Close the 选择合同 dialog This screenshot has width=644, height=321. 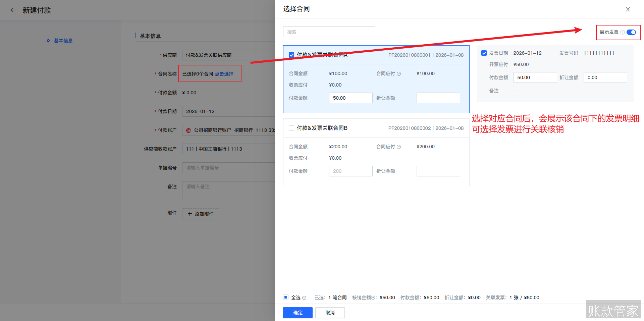click(x=628, y=9)
